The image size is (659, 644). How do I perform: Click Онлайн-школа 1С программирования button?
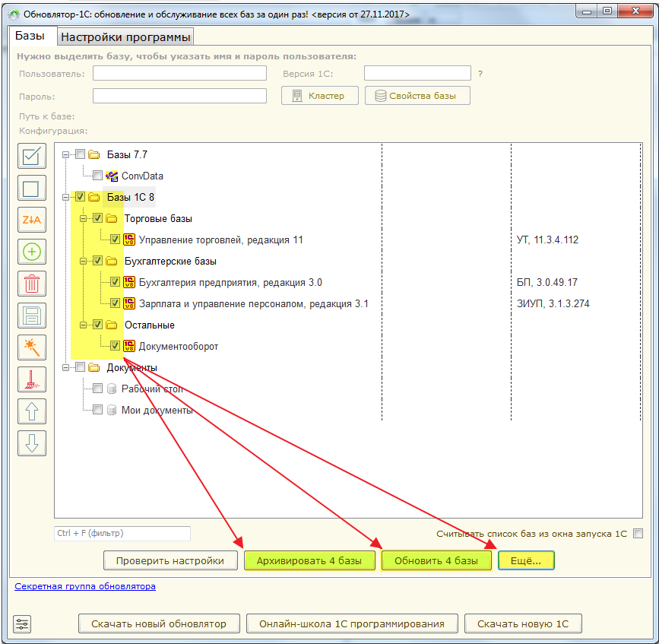(x=352, y=623)
